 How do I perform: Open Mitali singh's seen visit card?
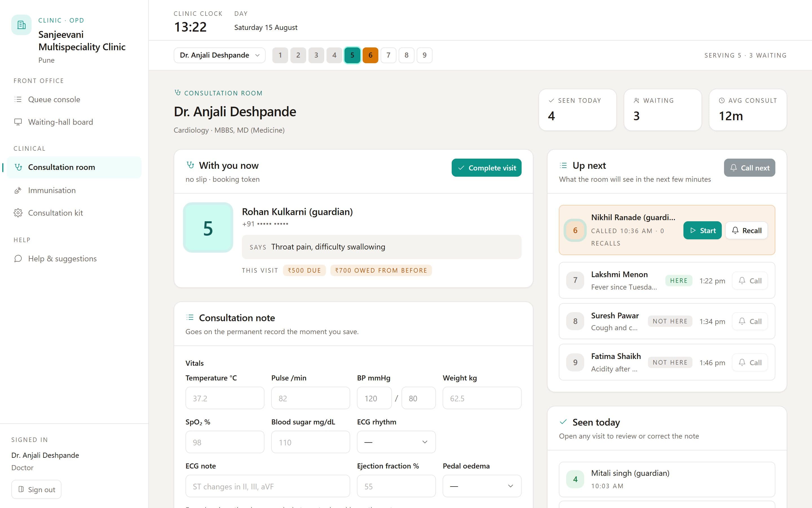pos(667,479)
